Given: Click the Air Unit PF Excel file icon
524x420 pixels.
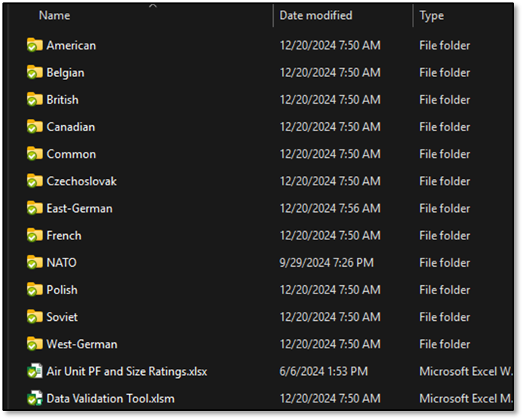Looking at the screenshot, I should pyautogui.click(x=34, y=371).
